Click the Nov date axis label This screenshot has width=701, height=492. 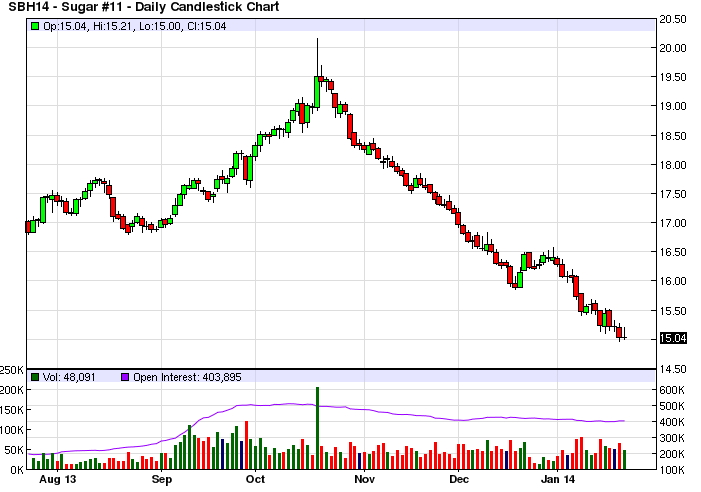(x=364, y=479)
